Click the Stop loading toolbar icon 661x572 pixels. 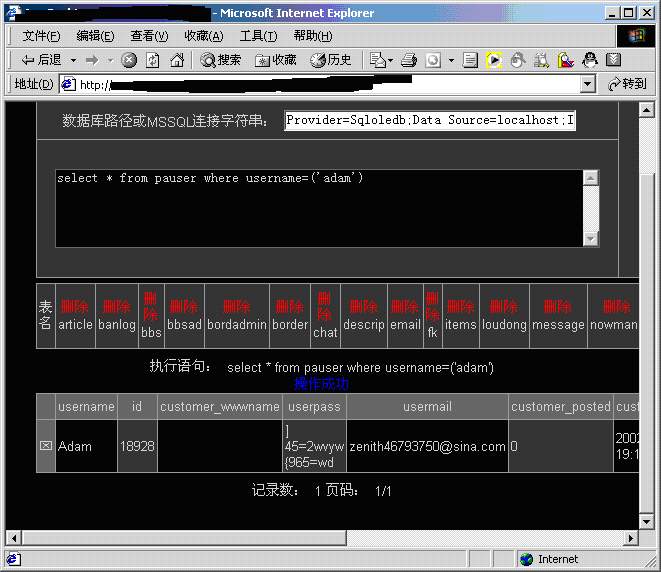[129, 60]
